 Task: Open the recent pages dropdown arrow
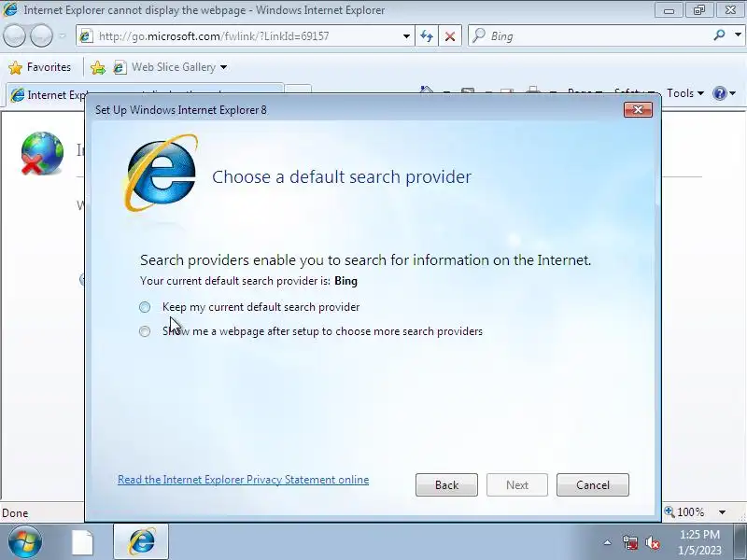[x=63, y=35]
